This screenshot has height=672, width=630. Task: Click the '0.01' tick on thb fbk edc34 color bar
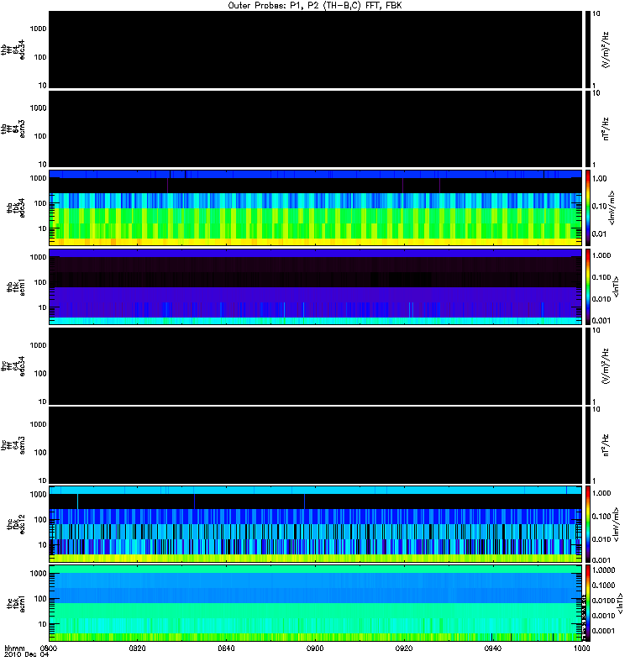click(600, 234)
